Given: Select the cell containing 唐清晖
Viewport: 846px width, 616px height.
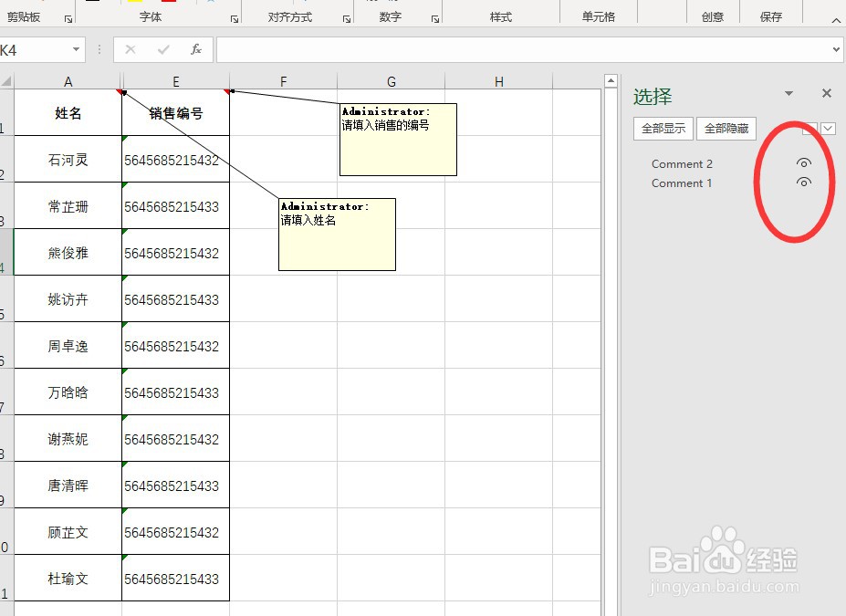Looking at the screenshot, I should (68, 485).
